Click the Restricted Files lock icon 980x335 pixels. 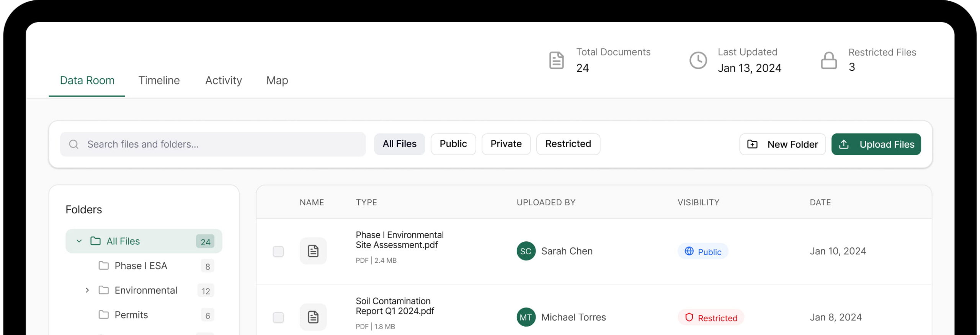[828, 60]
